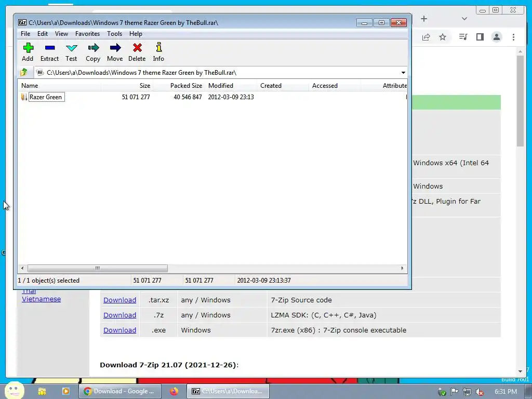This screenshot has height=399, width=532.
Task: Open the View menu
Action: pyautogui.click(x=61, y=34)
